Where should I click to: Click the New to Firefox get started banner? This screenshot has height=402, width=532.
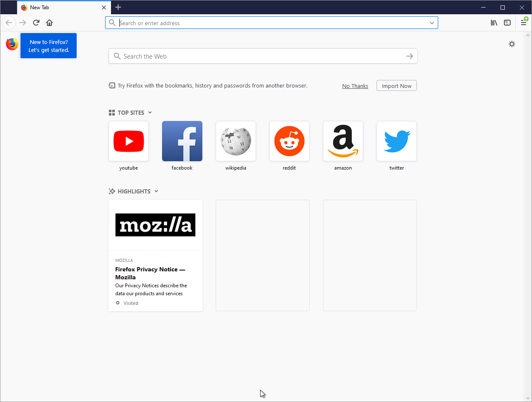point(48,46)
